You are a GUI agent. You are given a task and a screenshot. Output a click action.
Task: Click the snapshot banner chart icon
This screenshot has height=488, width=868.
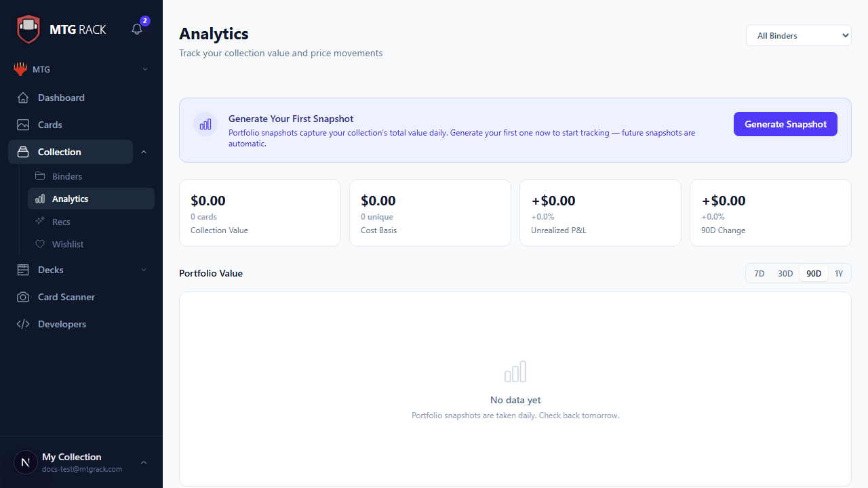pyautogui.click(x=205, y=124)
